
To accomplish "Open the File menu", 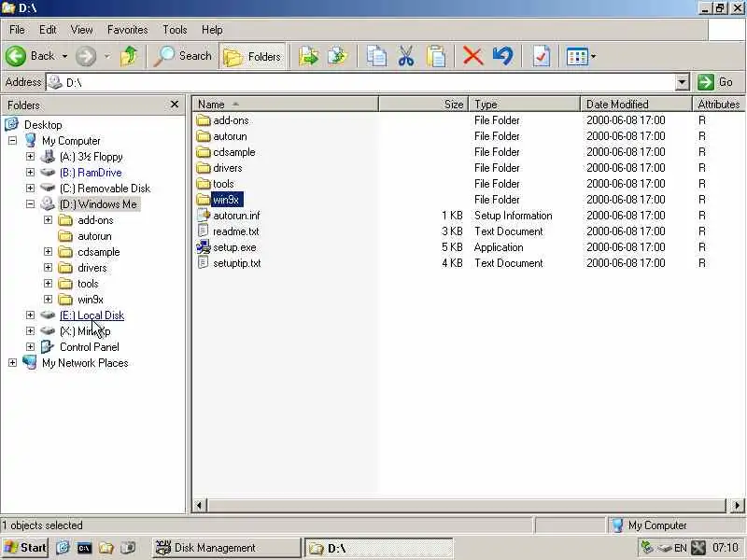I will click(17, 30).
